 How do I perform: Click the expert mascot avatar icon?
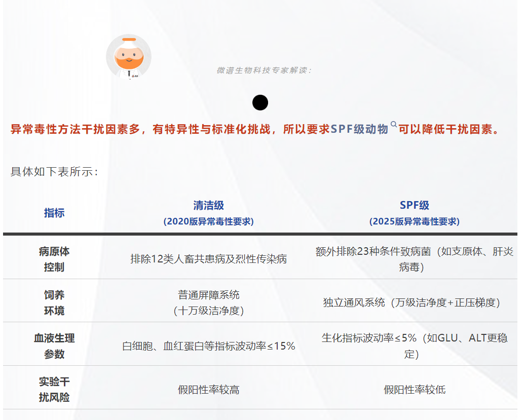pyautogui.click(x=128, y=57)
